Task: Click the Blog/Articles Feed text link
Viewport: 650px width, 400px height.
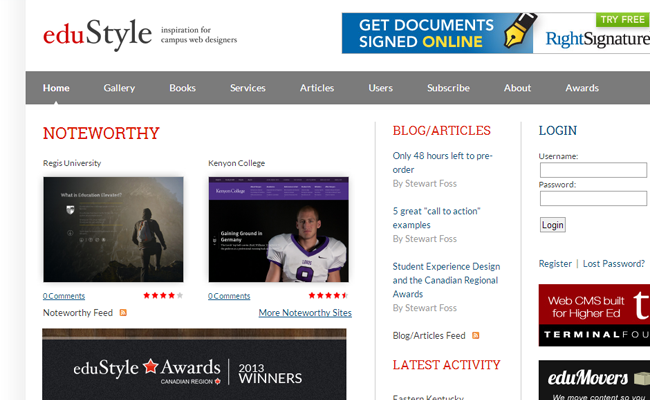Action: 429,336
